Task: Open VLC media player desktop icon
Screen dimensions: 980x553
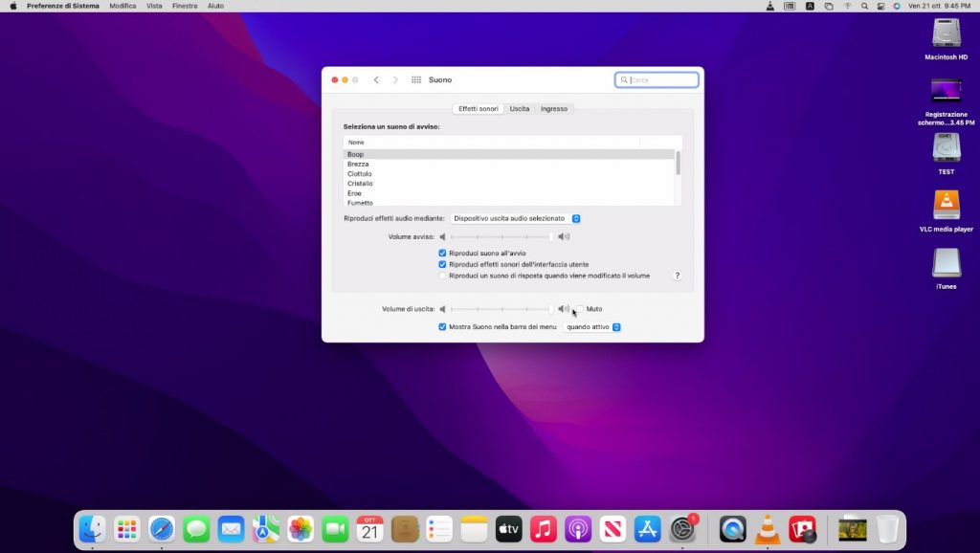Action: (x=946, y=206)
